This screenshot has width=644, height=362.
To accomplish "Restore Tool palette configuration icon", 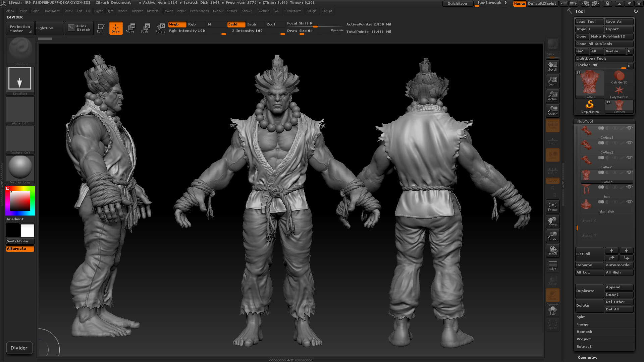I will pyautogui.click(x=636, y=11).
